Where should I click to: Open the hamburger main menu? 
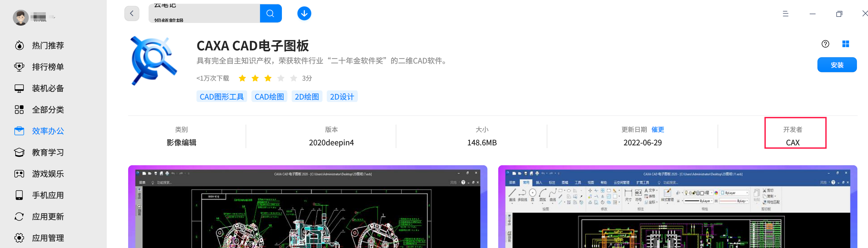[x=785, y=14]
